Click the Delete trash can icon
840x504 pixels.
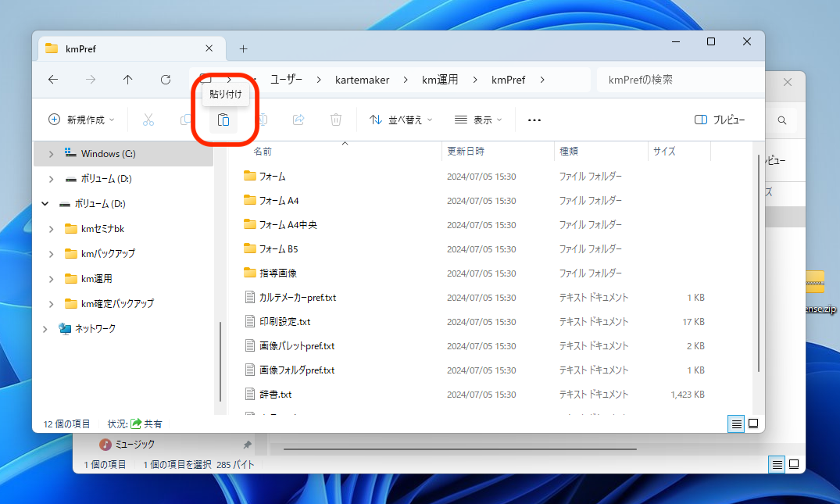tap(336, 120)
